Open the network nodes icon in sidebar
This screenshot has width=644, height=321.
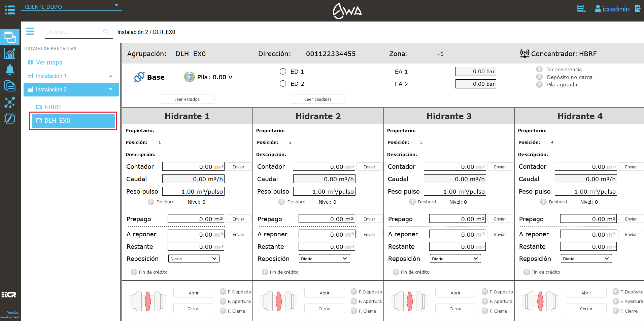10,102
